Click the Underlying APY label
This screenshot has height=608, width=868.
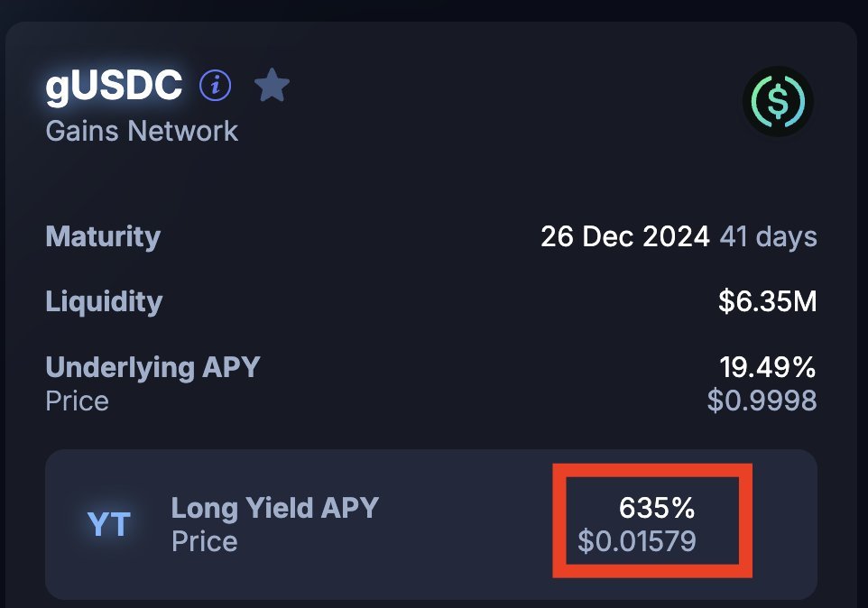point(152,367)
